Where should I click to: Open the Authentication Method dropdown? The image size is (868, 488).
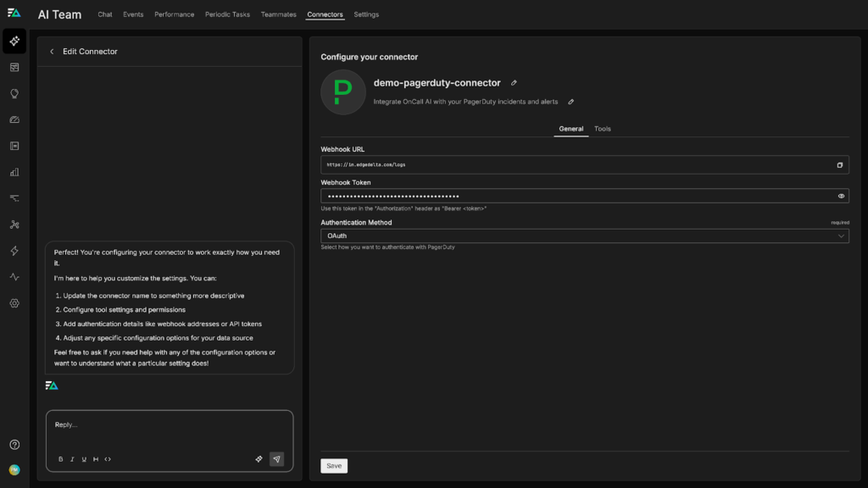click(584, 236)
